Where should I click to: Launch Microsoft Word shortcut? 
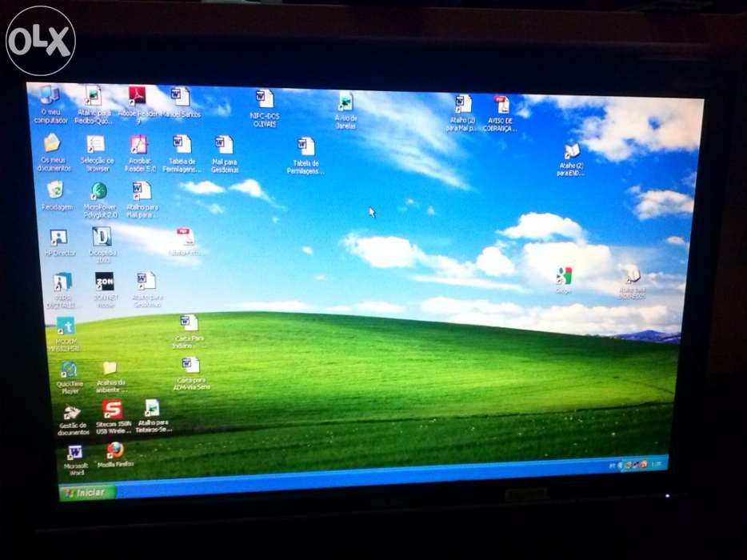(76, 460)
